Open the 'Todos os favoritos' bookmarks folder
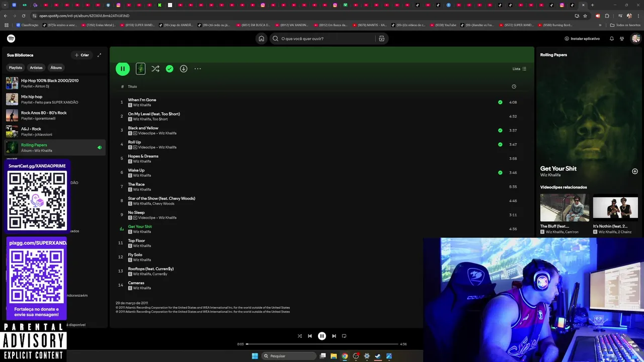Image resolution: width=644 pixels, height=362 pixels. pyautogui.click(x=625, y=25)
